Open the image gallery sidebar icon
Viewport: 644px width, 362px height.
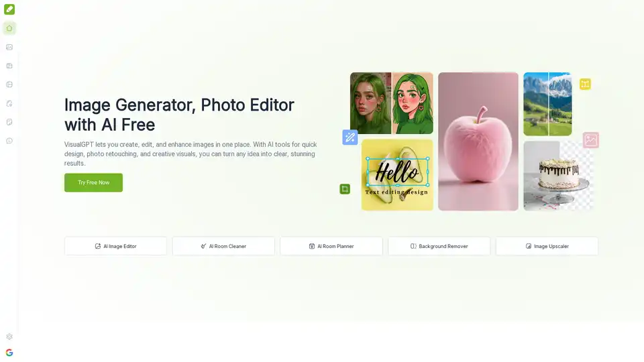[9, 47]
